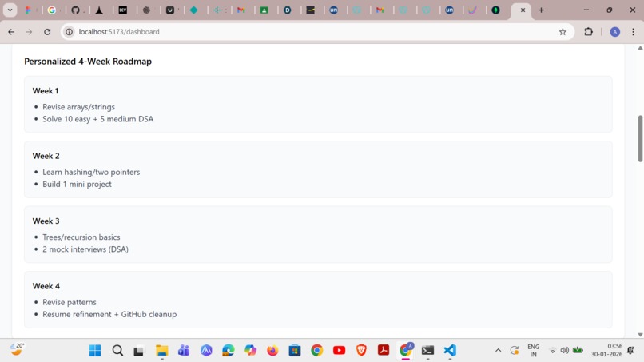View site information icon in address bar
644x362 pixels.
click(70, 32)
